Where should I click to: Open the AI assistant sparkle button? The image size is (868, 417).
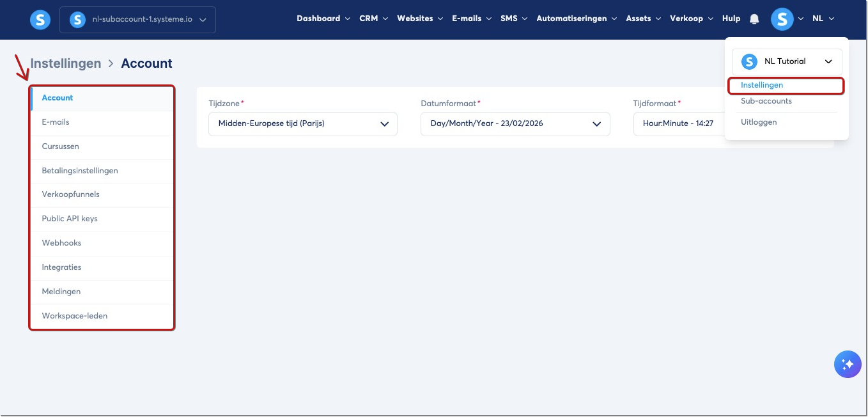click(x=848, y=365)
